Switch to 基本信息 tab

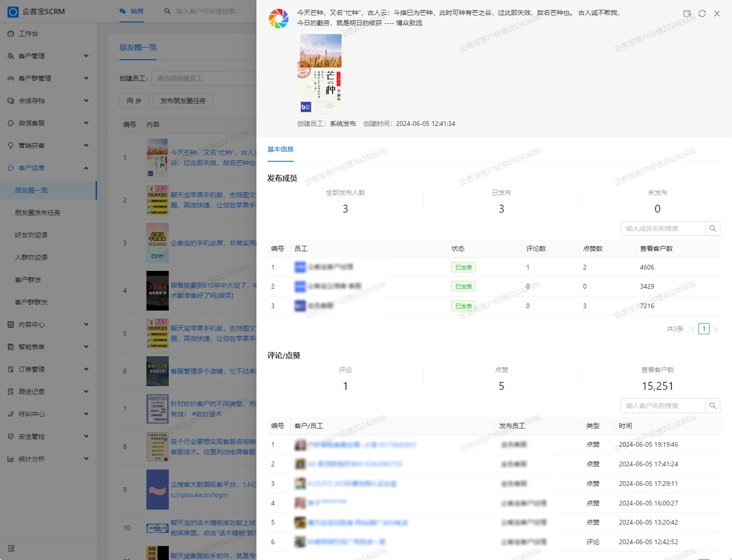[280, 149]
